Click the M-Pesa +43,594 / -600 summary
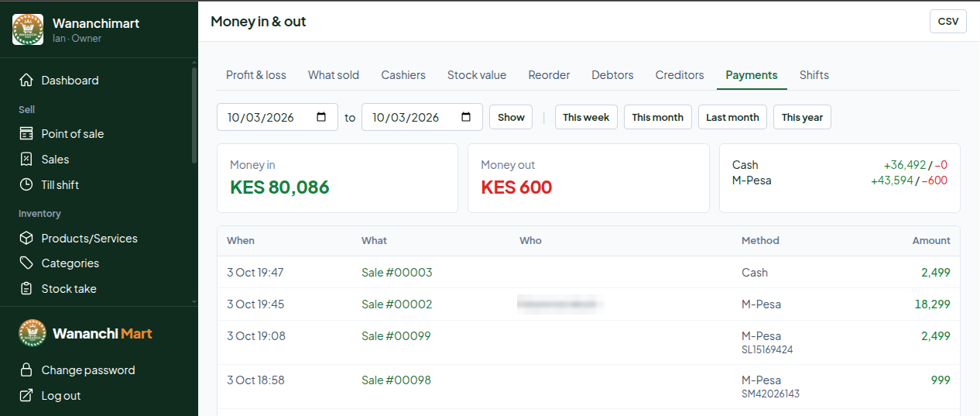This screenshot has height=416, width=980. click(840, 180)
